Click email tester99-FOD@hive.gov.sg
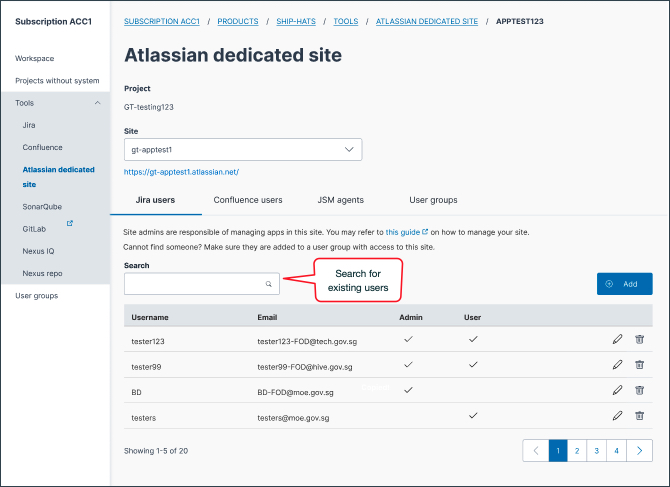The image size is (670, 487). click(x=305, y=367)
